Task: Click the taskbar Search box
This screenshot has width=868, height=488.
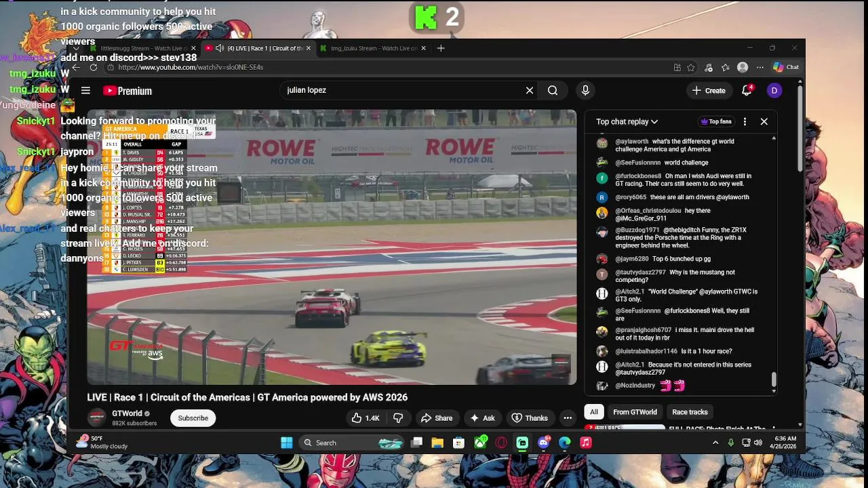Action: click(353, 443)
